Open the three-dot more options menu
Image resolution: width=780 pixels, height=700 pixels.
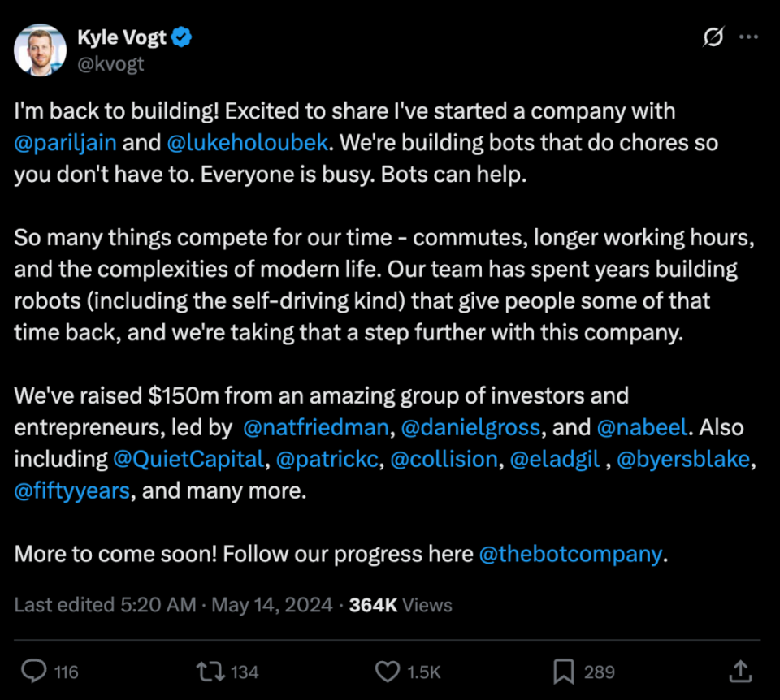pos(748,37)
